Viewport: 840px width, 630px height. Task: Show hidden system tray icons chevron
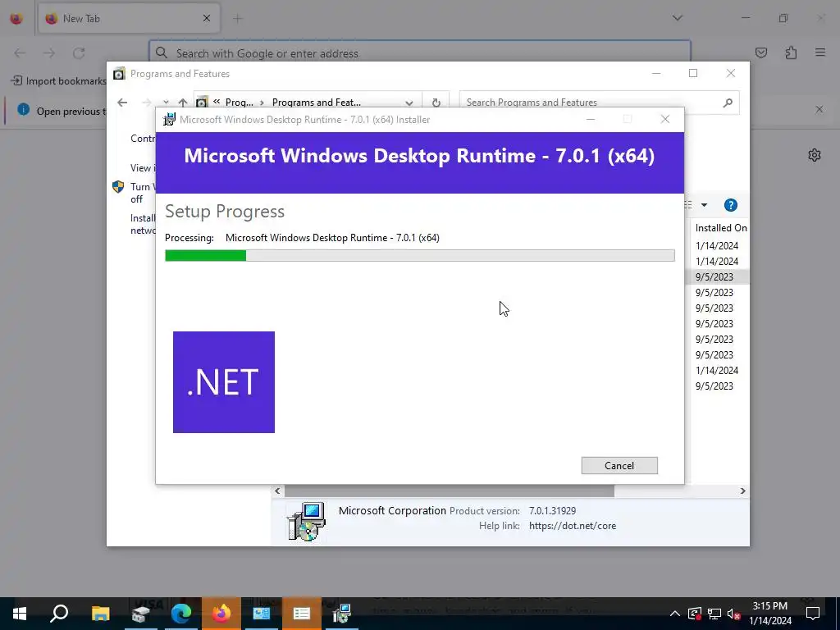point(675,614)
